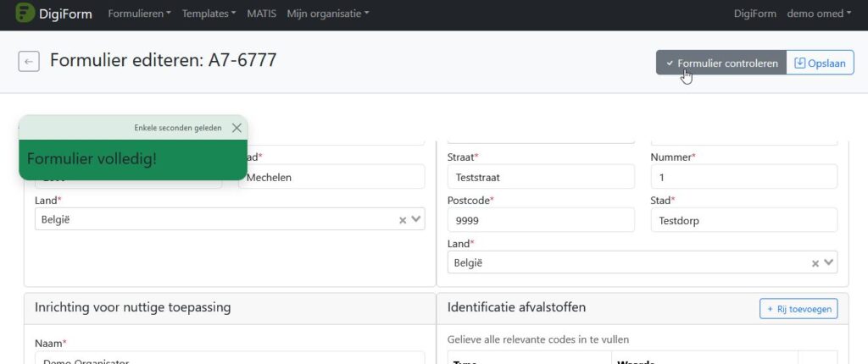Dismiss the 'Formulier volledig!' notification
Viewport: 868px width, 364px height.
[x=236, y=128]
